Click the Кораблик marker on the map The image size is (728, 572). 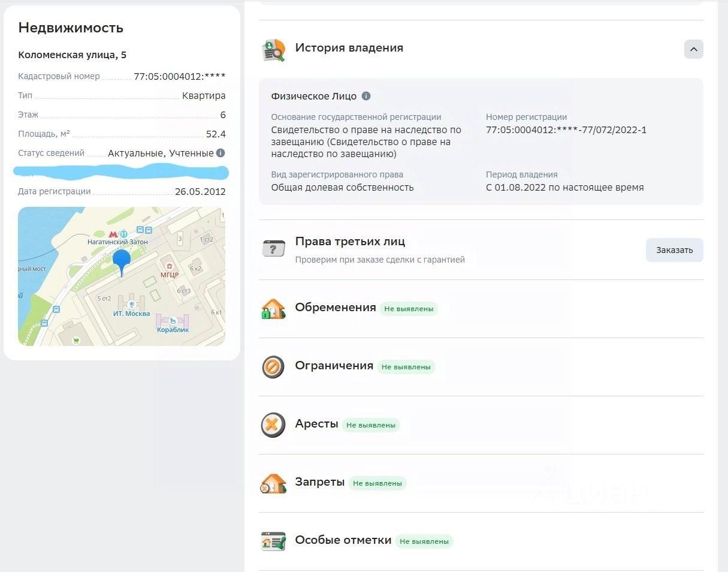173,320
